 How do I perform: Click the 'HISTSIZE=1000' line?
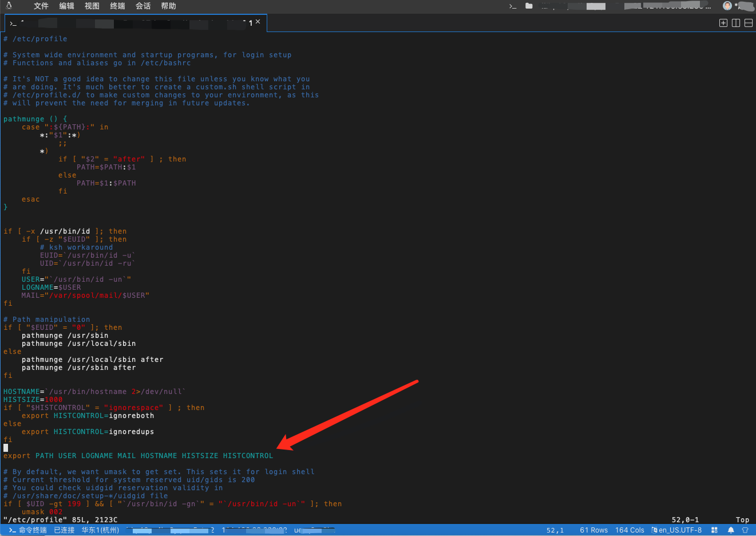click(33, 400)
